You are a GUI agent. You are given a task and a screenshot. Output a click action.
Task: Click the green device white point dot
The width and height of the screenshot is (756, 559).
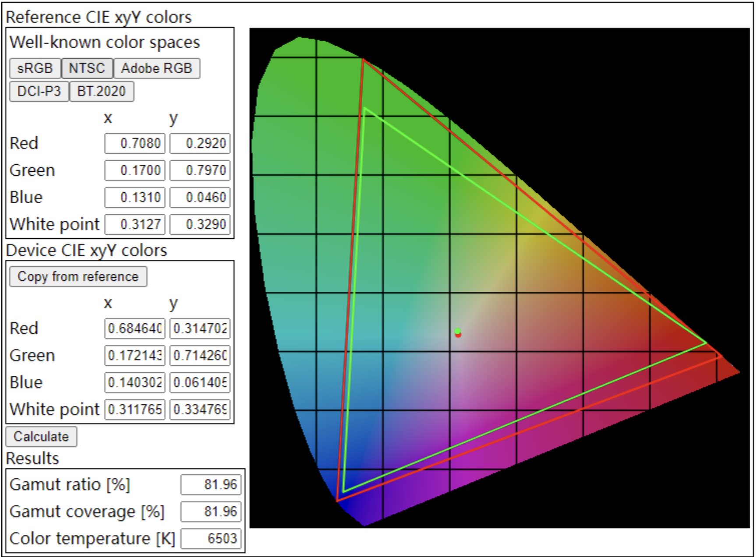pyautogui.click(x=458, y=331)
